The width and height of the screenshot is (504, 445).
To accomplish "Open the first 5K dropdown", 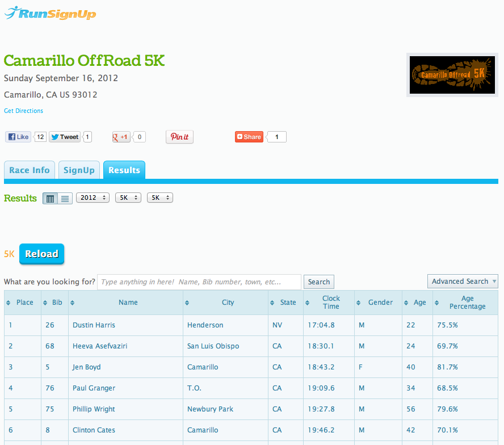I will (x=128, y=198).
